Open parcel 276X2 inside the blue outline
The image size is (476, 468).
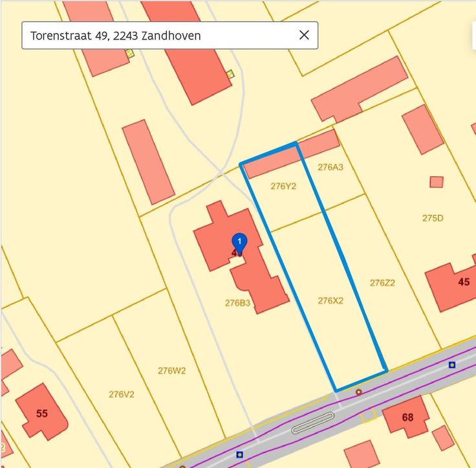pos(330,300)
